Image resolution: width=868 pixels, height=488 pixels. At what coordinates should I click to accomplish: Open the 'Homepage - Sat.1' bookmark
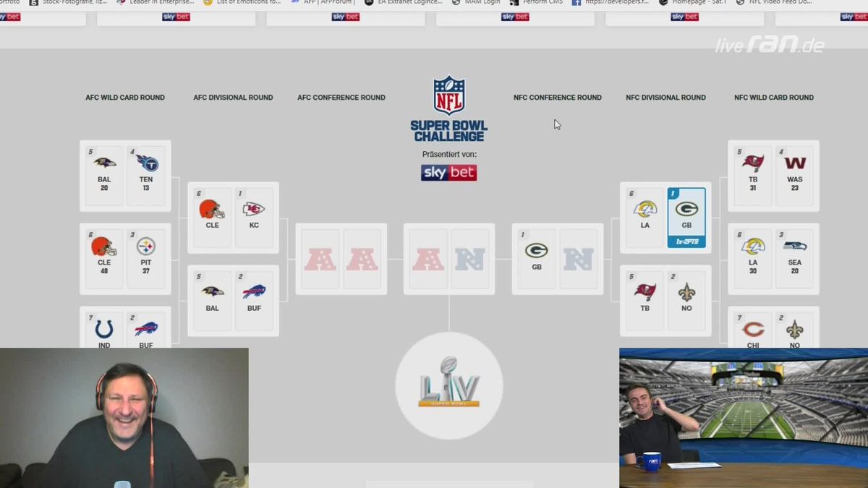[x=693, y=3]
